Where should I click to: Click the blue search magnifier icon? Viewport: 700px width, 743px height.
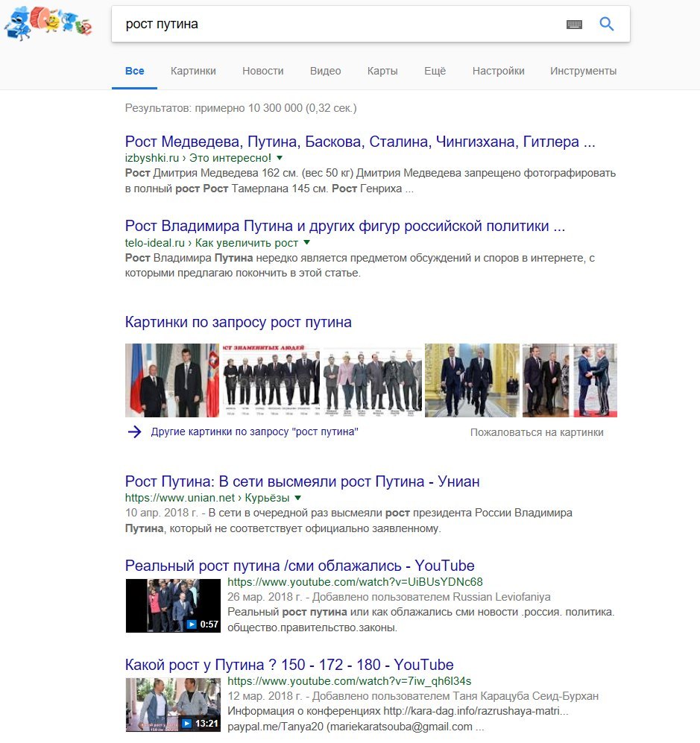(x=607, y=24)
